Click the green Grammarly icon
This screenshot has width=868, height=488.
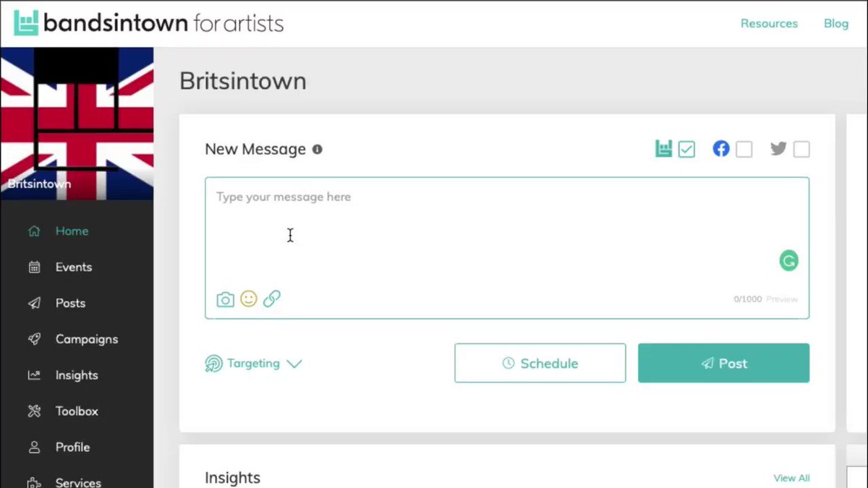788,261
